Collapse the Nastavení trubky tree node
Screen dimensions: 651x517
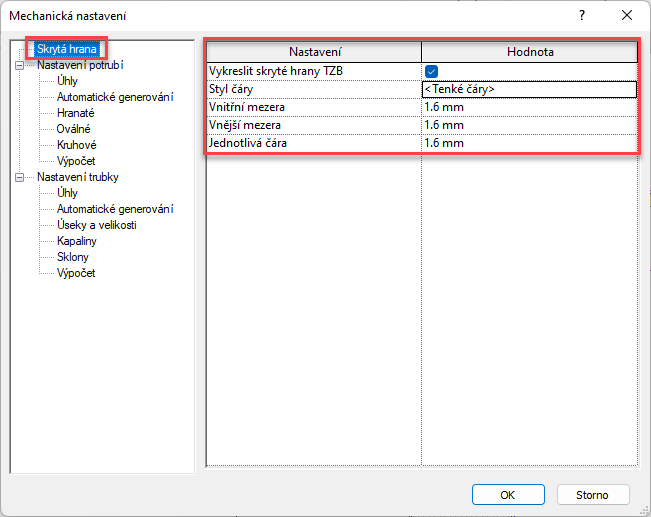click(19, 177)
